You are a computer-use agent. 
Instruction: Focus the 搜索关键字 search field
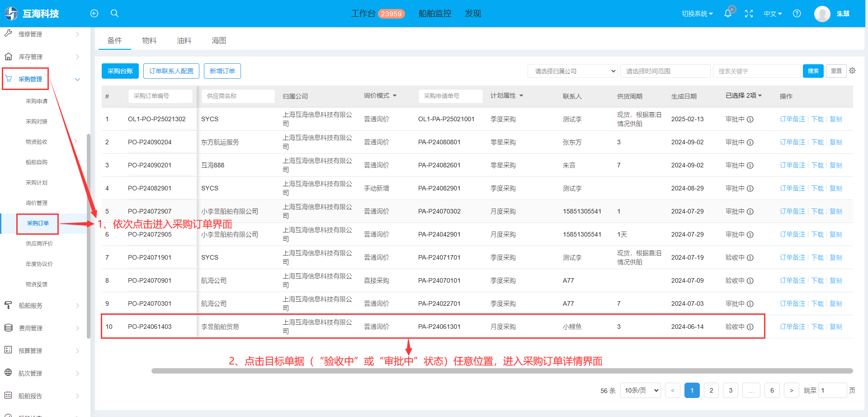coord(757,71)
